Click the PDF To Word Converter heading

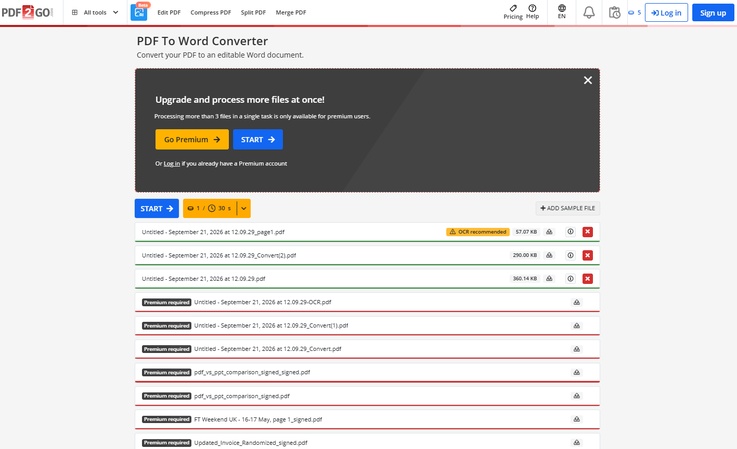(x=202, y=41)
